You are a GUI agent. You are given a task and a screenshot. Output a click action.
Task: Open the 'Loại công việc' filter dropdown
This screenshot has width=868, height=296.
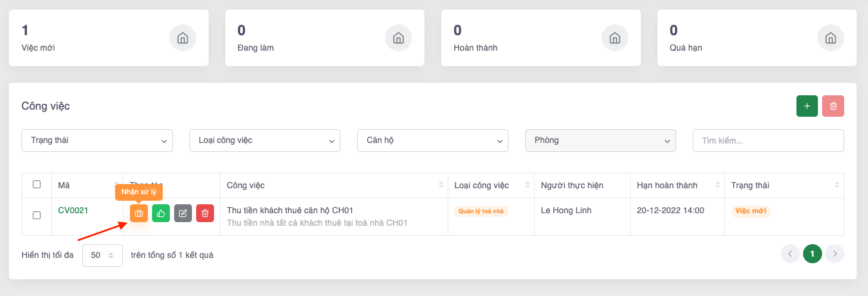pyautogui.click(x=265, y=141)
